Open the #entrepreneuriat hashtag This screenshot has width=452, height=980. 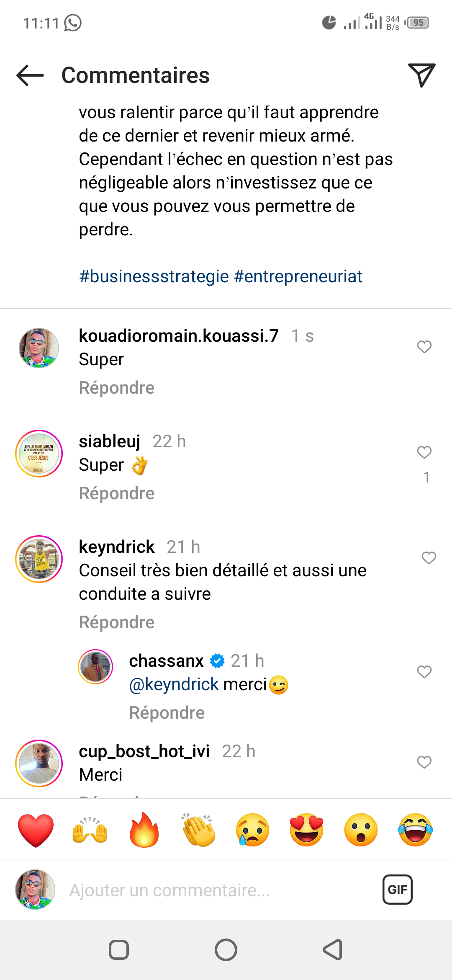298,276
